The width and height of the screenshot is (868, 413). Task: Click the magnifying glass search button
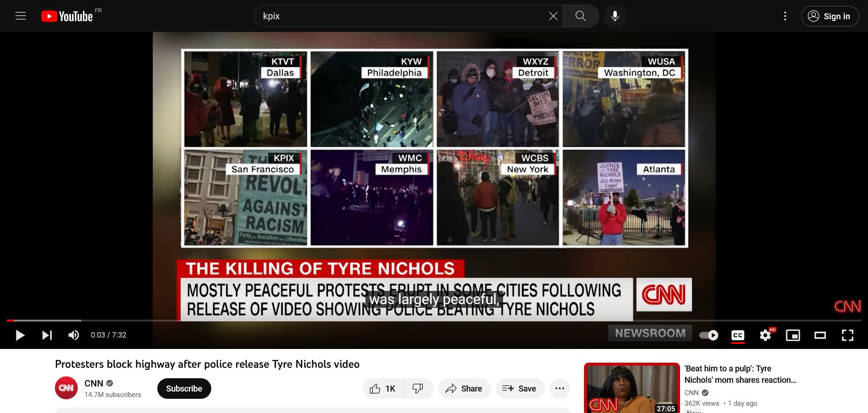click(x=580, y=16)
